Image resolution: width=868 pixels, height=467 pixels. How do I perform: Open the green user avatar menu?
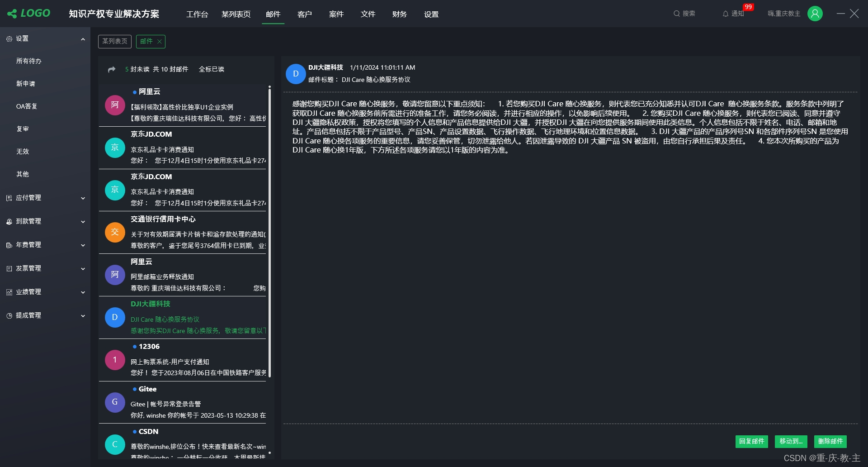tap(815, 14)
